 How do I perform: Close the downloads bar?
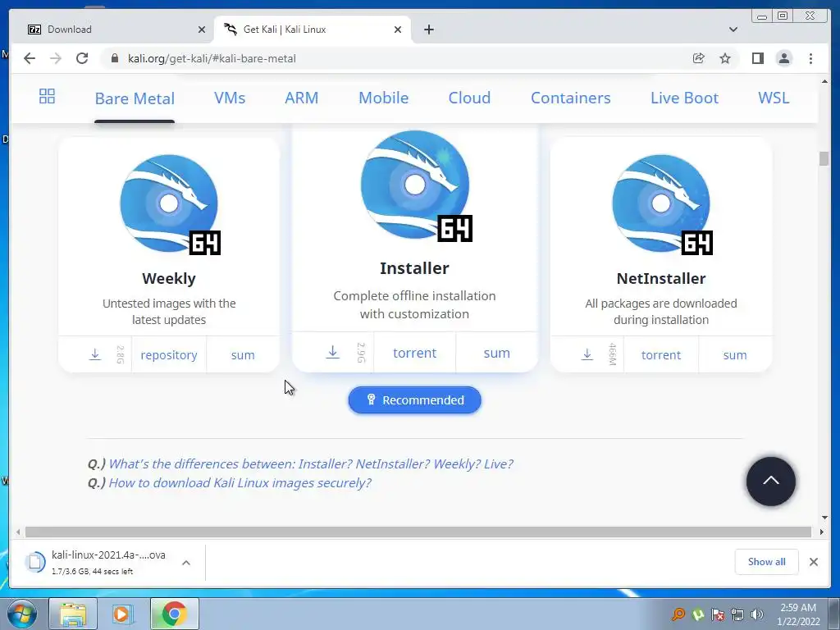[814, 561]
